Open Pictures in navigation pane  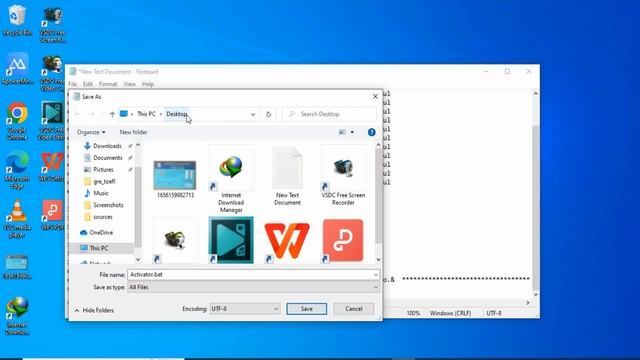(103, 169)
